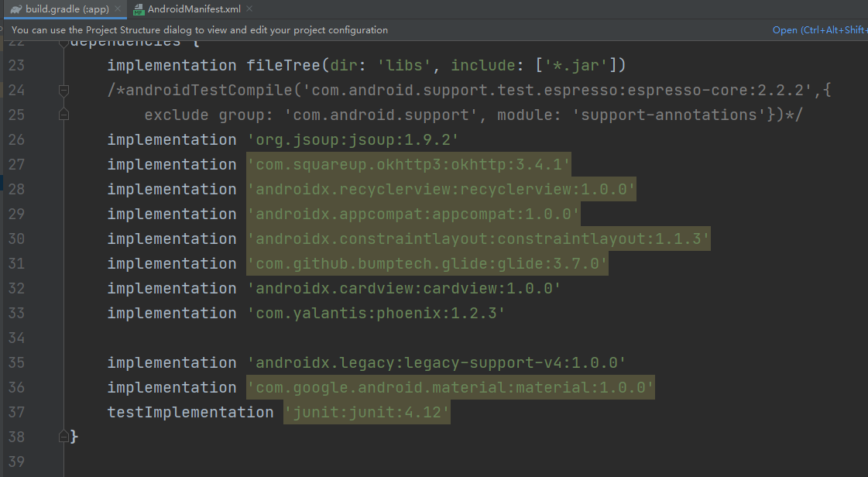Viewport: 868px width, 477px height.
Task: Click the fold end marker at line 25
Action: tap(63, 115)
